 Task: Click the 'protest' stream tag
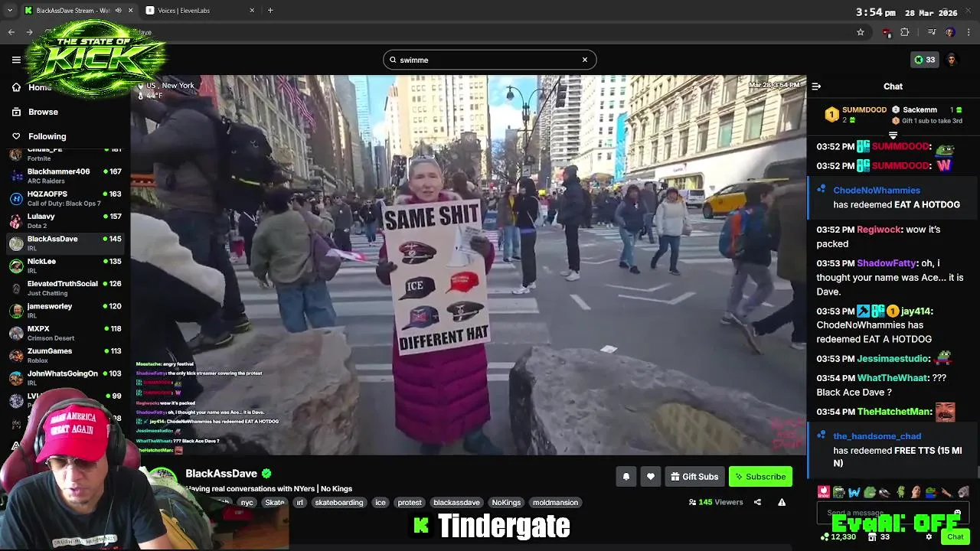(410, 503)
